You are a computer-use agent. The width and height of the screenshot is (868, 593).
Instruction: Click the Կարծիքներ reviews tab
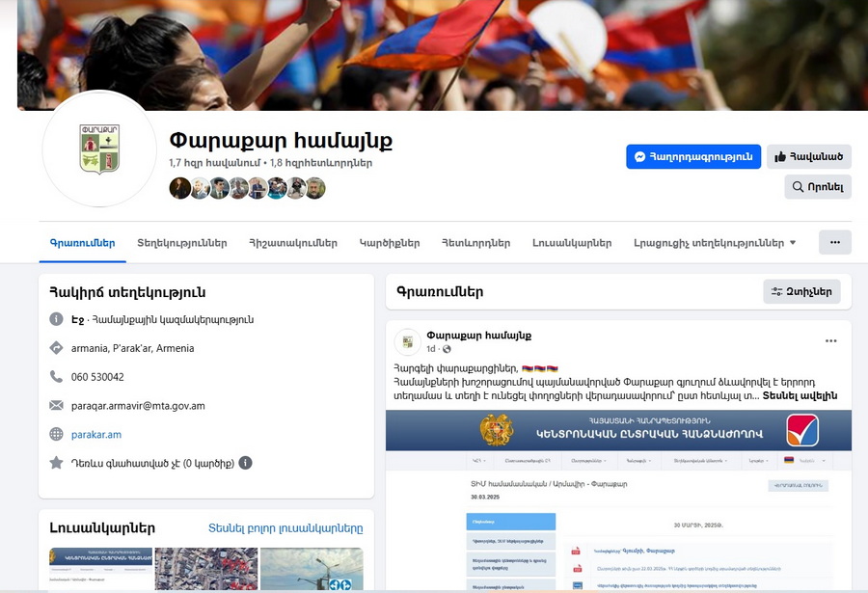tap(390, 243)
